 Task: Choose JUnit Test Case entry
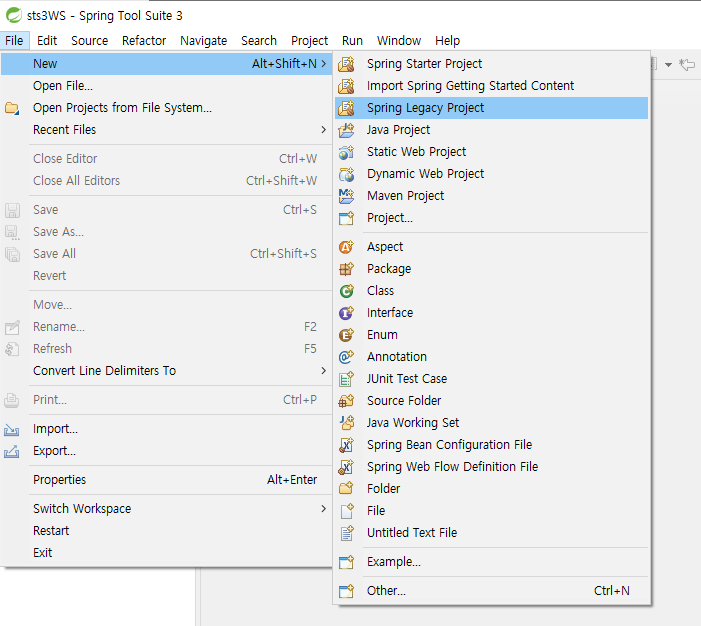(491, 379)
